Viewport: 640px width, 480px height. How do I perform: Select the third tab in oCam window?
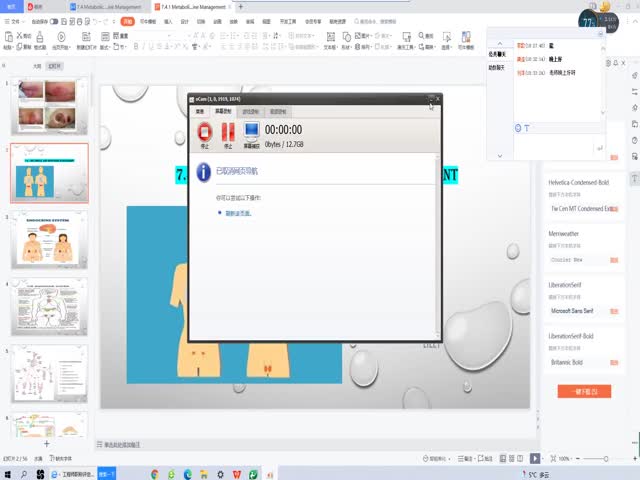tap(250, 112)
